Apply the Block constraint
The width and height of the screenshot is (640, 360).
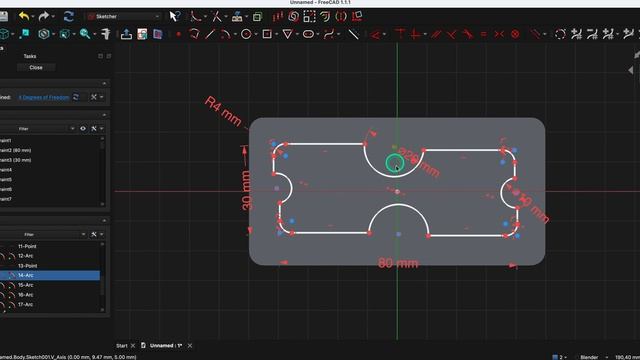[515, 34]
